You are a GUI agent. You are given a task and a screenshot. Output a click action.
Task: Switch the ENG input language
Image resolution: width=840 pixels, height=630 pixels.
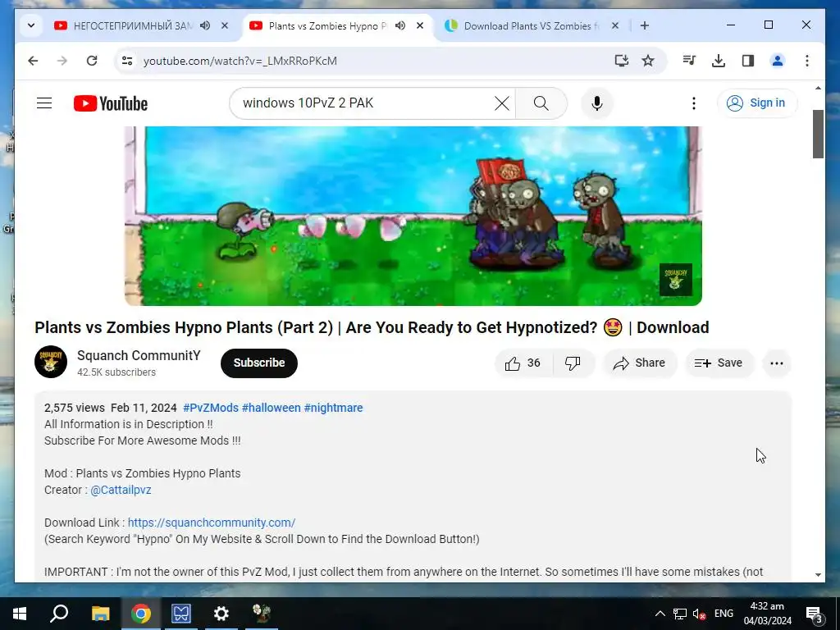tap(724, 614)
